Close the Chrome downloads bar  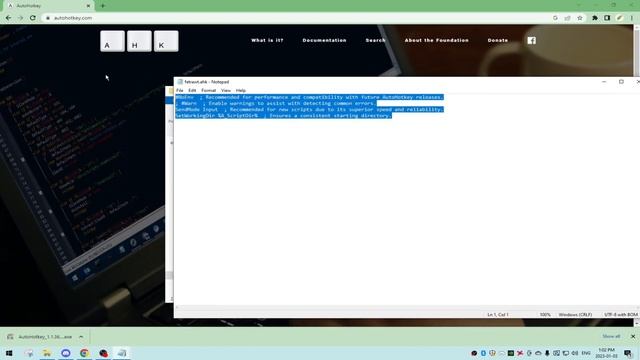coord(633,337)
